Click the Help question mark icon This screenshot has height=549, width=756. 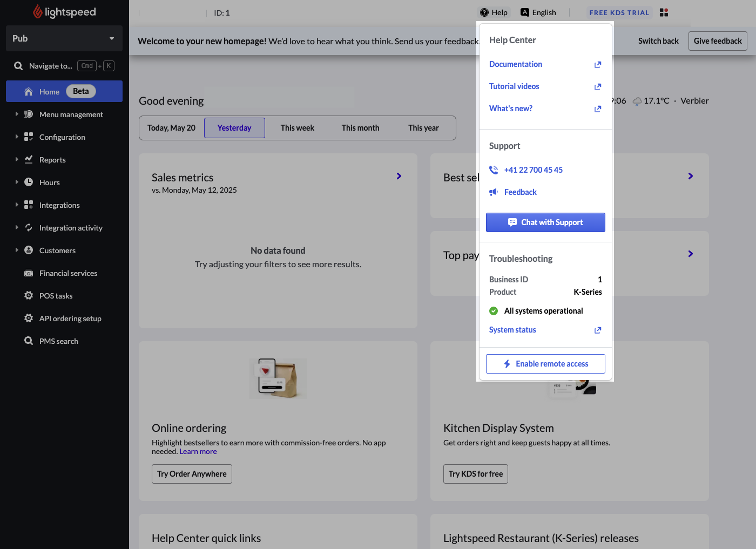click(x=484, y=12)
